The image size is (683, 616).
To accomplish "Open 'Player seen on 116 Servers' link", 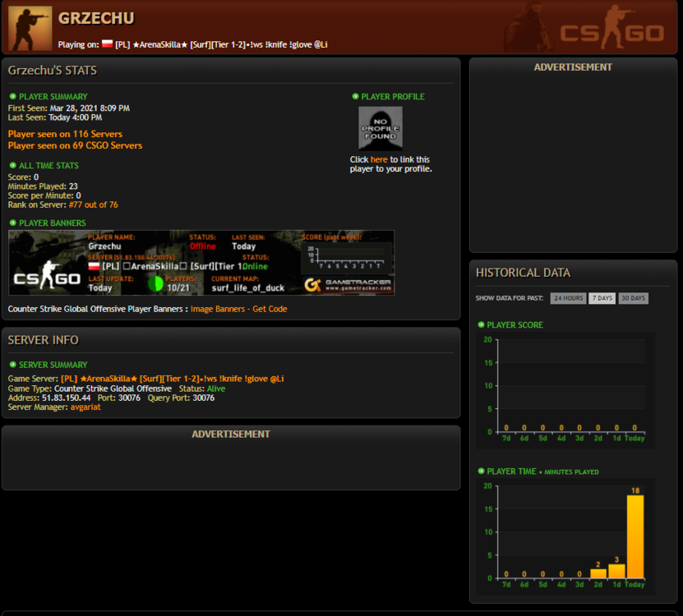I will point(65,134).
